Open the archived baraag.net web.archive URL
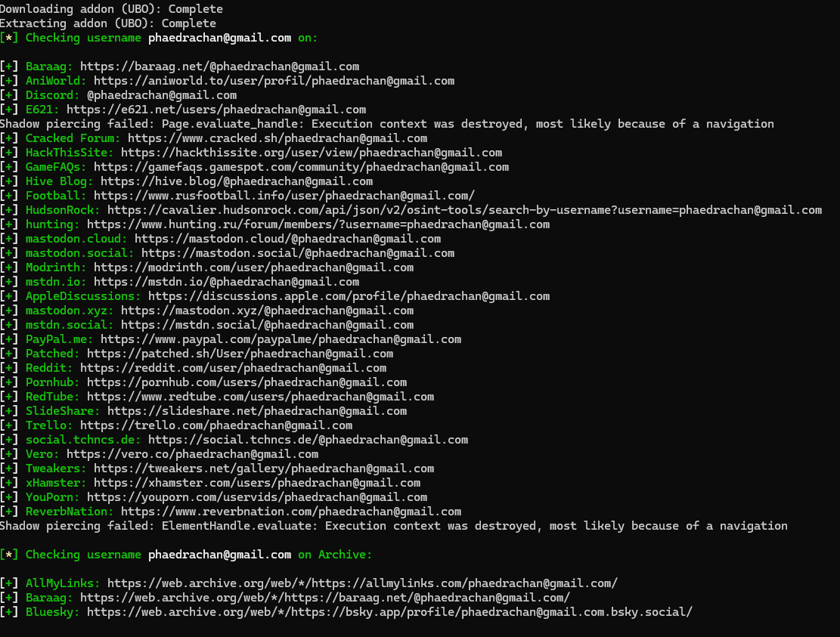840x637 pixels. [325, 598]
